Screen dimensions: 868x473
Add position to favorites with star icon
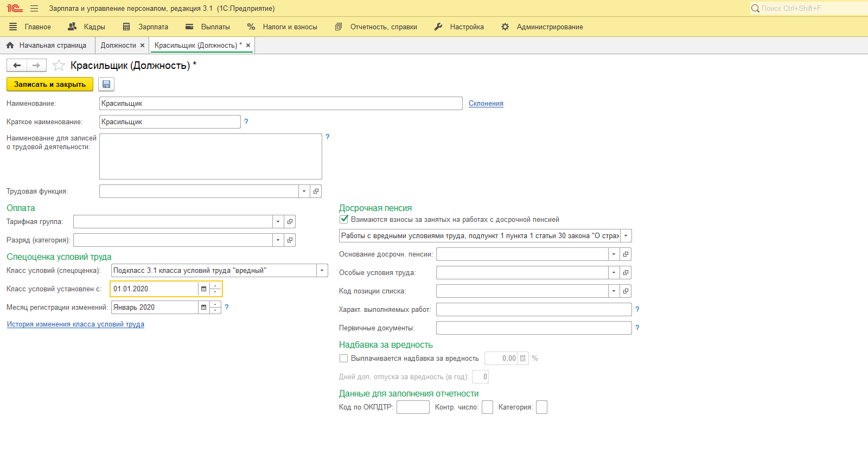pyautogui.click(x=59, y=66)
